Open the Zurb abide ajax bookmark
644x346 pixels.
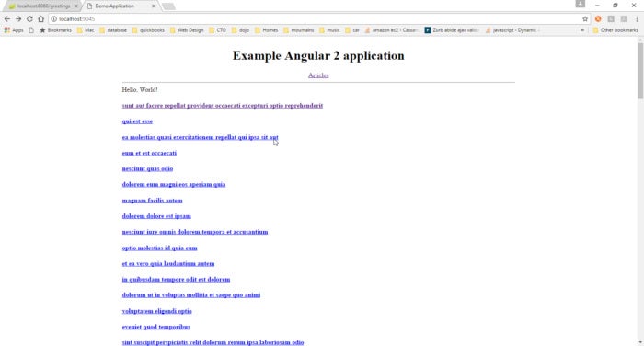pos(452,30)
